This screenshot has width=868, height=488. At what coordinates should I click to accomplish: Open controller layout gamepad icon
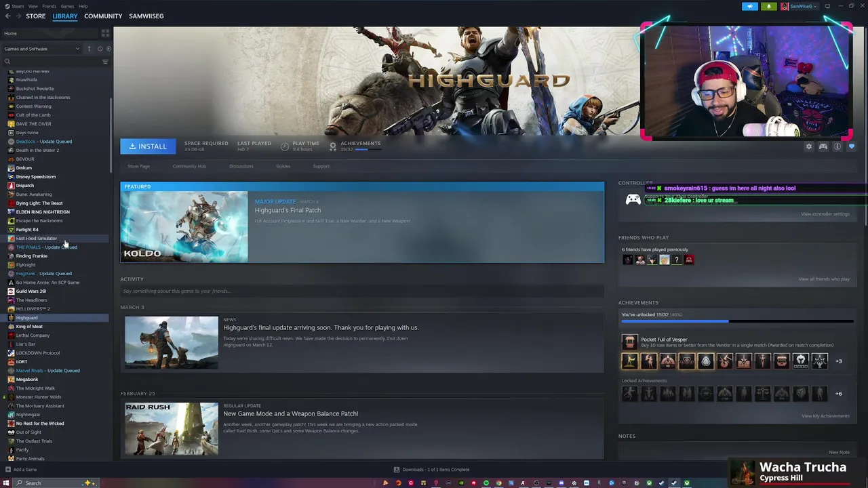point(823,146)
